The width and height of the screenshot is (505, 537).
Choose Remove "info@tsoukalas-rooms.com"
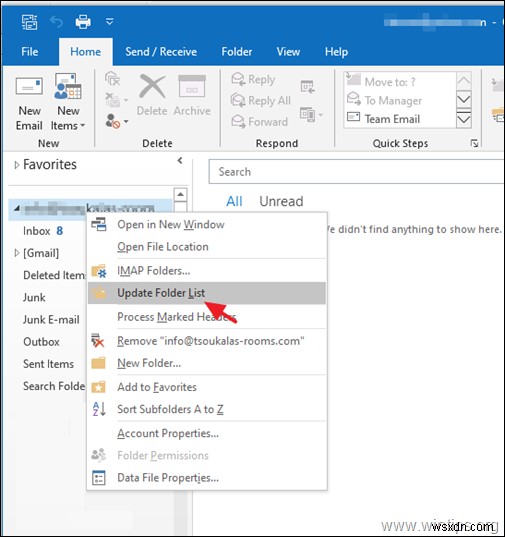(207, 341)
